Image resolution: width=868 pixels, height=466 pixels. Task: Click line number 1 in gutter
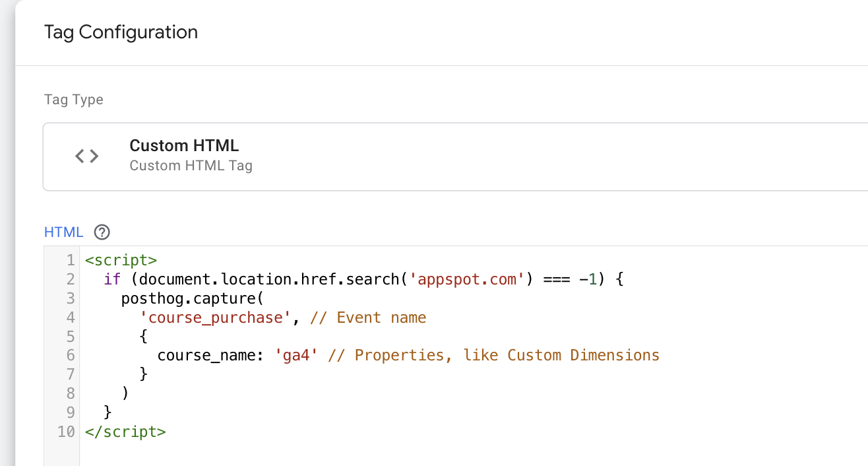pyautogui.click(x=71, y=261)
